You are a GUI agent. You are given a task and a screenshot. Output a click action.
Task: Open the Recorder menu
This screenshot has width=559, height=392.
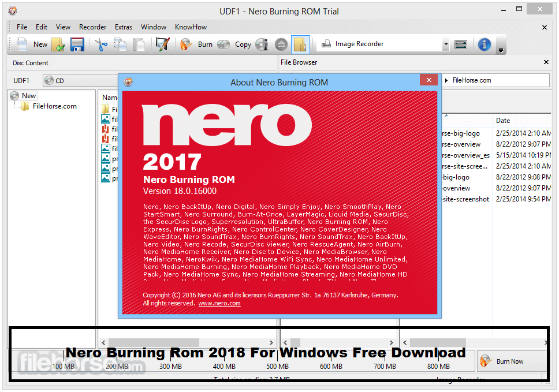[93, 27]
